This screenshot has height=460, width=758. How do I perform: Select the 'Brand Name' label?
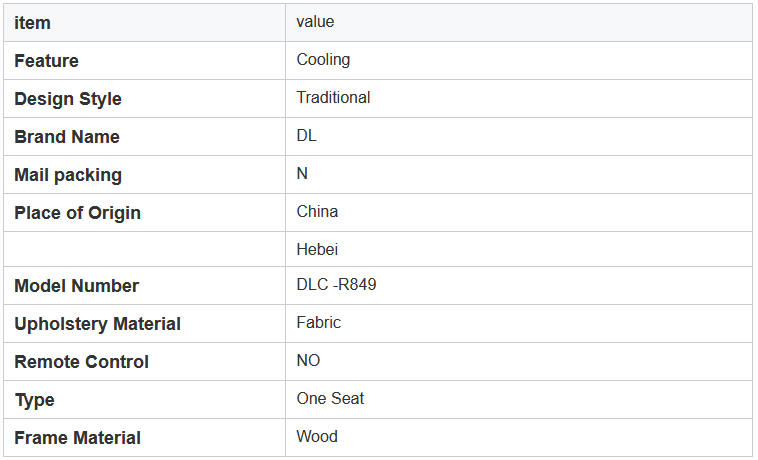point(67,137)
